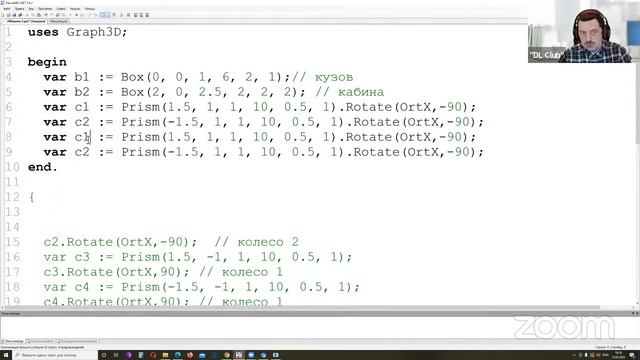Click the taskbar clock and date
Screen dimensions: 640x360
pyautogui.click(x=618, y=355)
